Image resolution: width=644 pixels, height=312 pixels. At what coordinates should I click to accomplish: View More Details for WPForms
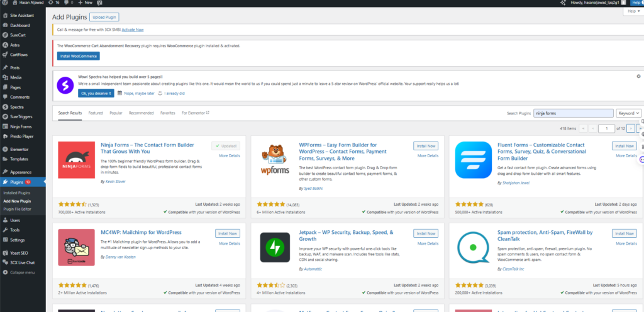[428, 155]
